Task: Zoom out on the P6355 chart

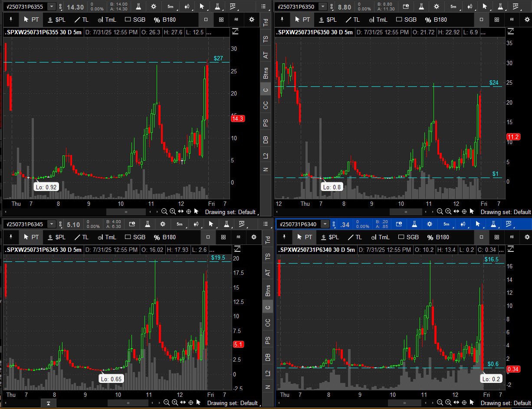Action: pyautogui.click(x=164, y=211)
